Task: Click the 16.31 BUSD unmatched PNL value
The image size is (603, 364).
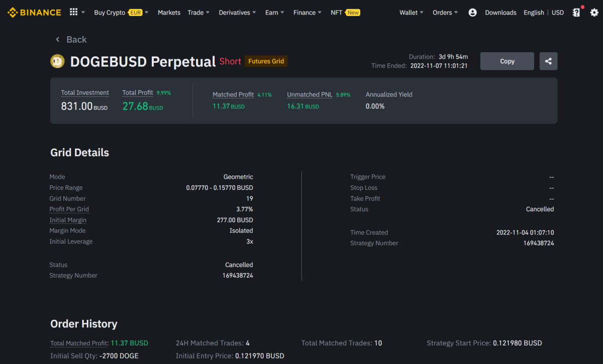Action: [303, 106]
